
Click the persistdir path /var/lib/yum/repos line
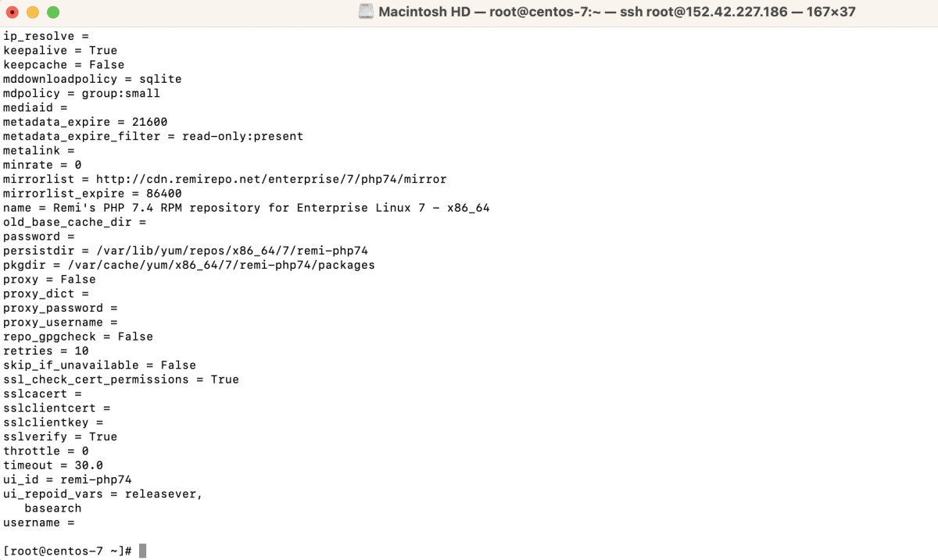tap(185, 251)
